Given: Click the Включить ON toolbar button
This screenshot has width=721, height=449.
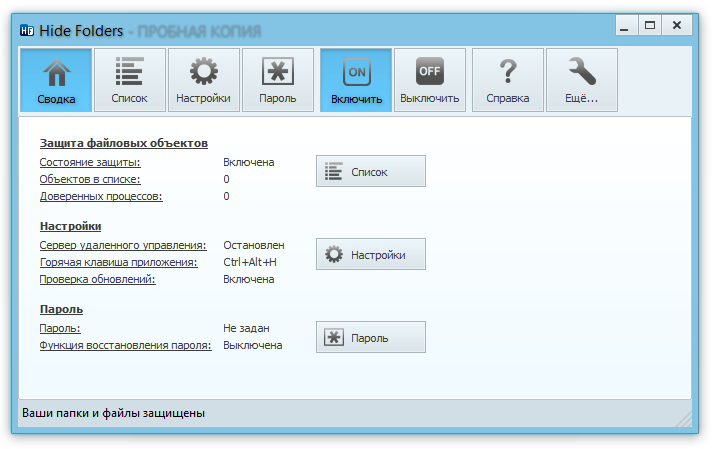Looking at the screenshot, I should click(356, 80).
